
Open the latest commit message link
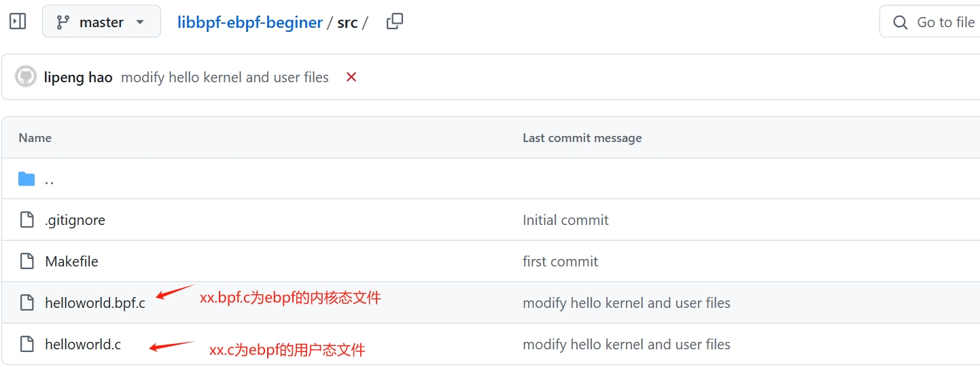224,77
